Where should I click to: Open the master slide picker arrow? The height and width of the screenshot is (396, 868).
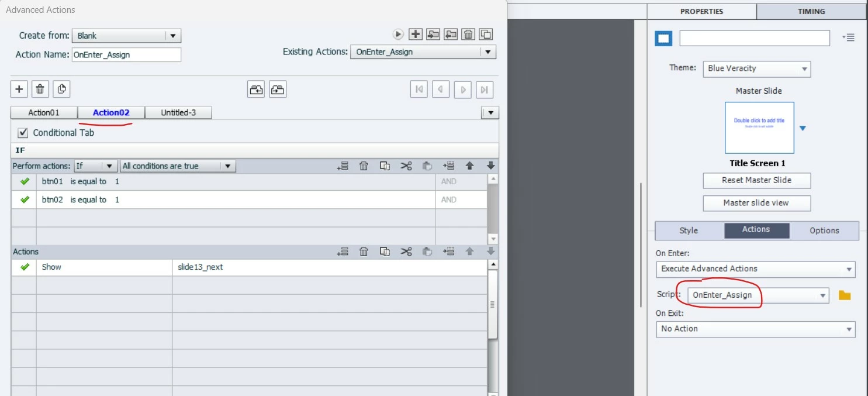pos(803,128)
